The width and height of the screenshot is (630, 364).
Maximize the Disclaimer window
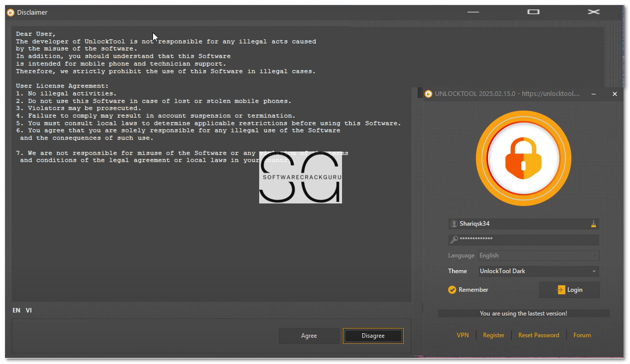[x=534, y=12]
